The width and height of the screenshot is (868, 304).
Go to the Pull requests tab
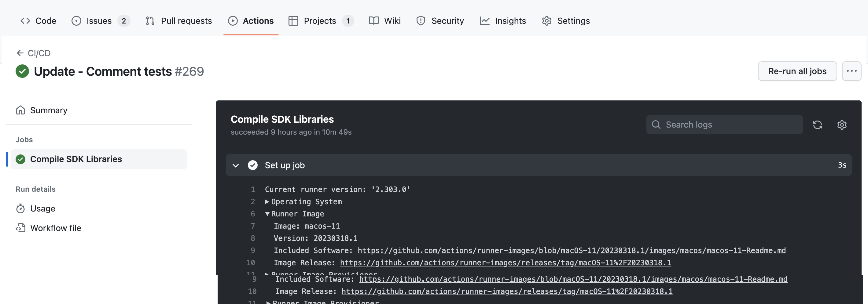coord(179,21)
